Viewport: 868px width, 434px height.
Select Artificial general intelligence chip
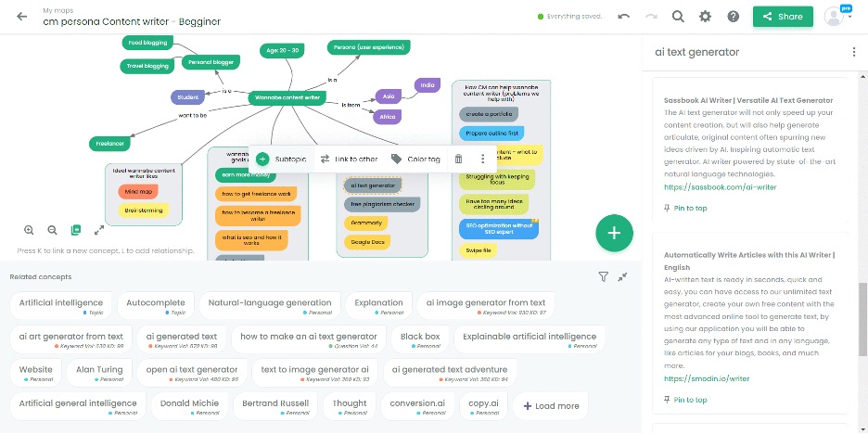[x=78, y=406]
